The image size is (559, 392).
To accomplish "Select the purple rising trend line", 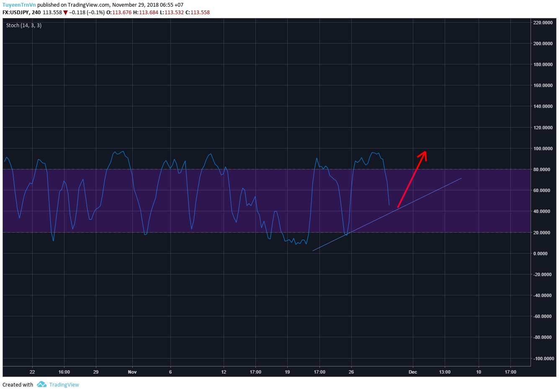I will tap(387, 215).
